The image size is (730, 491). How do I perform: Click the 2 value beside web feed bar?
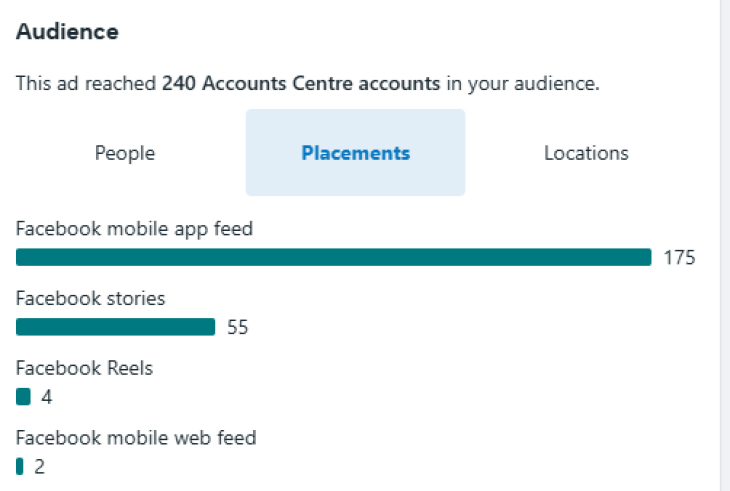pos(40,467)
